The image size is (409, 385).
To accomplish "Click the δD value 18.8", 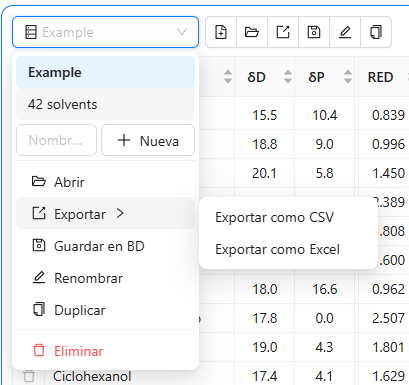I will [265, 144].
